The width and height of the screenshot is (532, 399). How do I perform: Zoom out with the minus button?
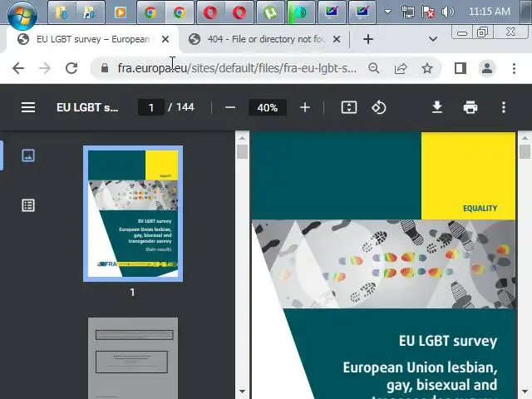pyautogui.click(x=230, y=107)
